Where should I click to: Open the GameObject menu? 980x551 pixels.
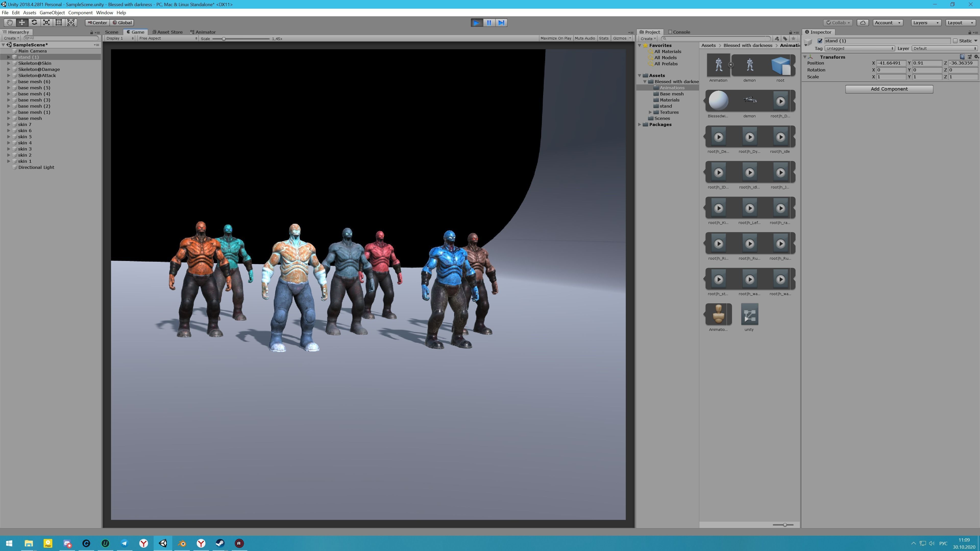click(x=52, y=12)
